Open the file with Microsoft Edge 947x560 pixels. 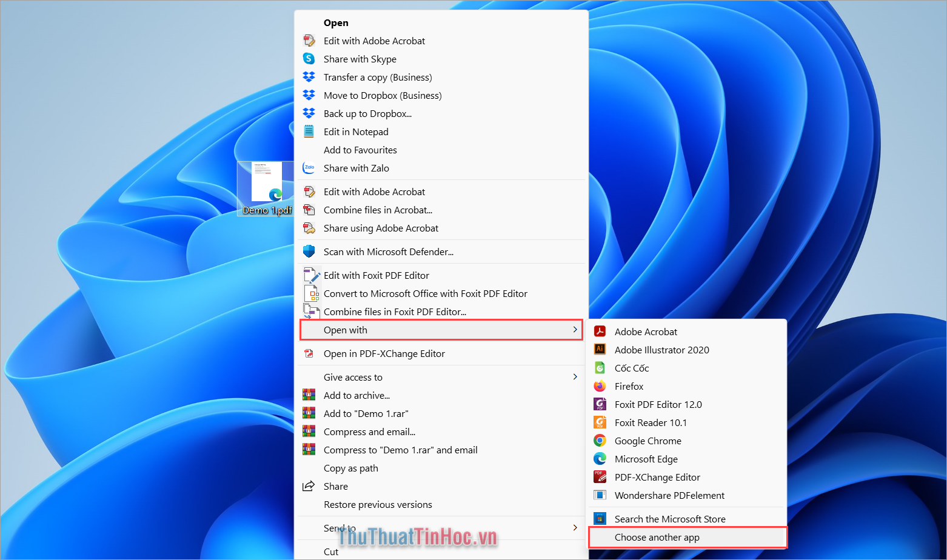click(646, 459)
